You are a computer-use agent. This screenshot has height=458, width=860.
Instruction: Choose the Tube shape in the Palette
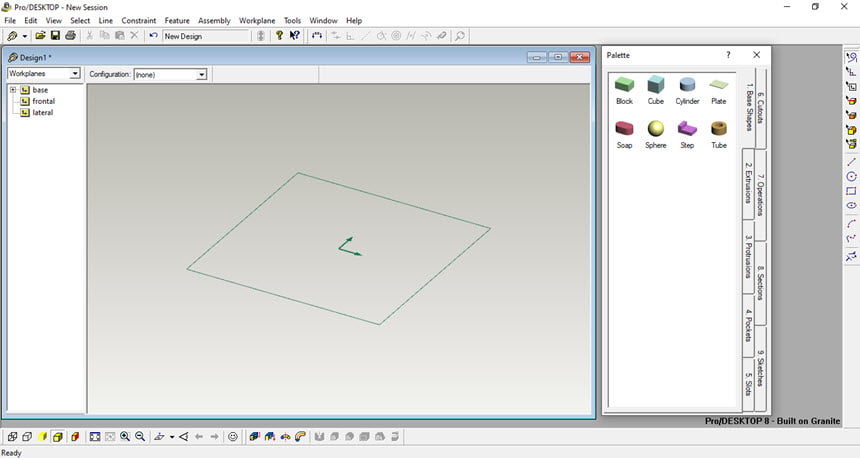(718, 135)
